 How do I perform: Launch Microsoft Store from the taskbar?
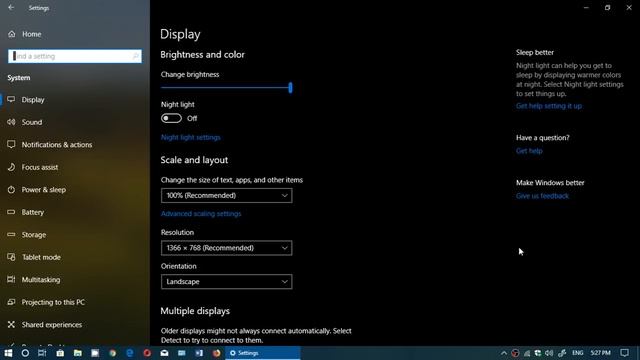pyautogui.click(x=60, y=353)
